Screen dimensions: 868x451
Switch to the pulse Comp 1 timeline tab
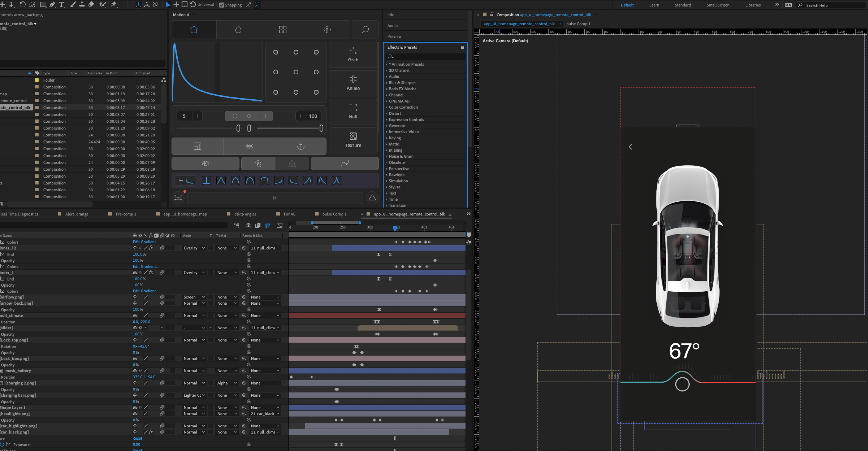pyautogui.click(x=334, y=214)
